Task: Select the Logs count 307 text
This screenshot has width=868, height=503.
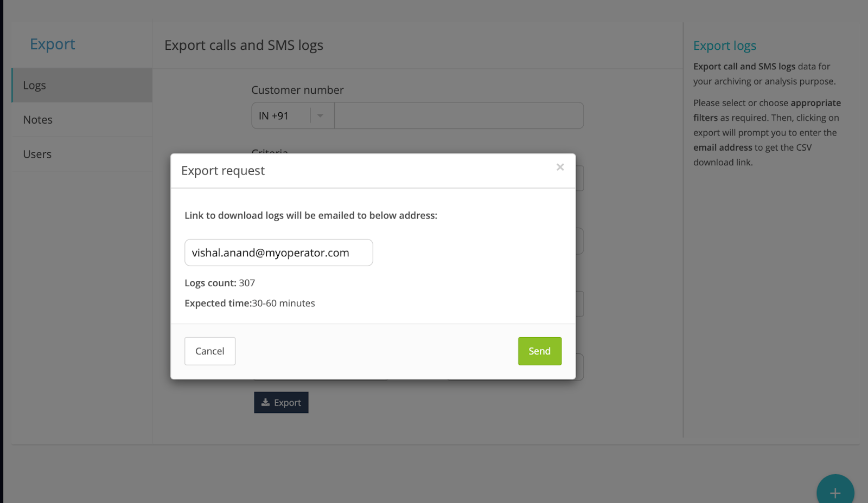Action: tap(220, 283)
